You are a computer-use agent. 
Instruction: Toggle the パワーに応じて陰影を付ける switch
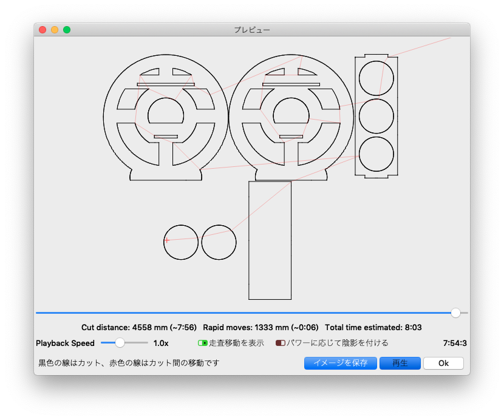click(x=281, y=343)
